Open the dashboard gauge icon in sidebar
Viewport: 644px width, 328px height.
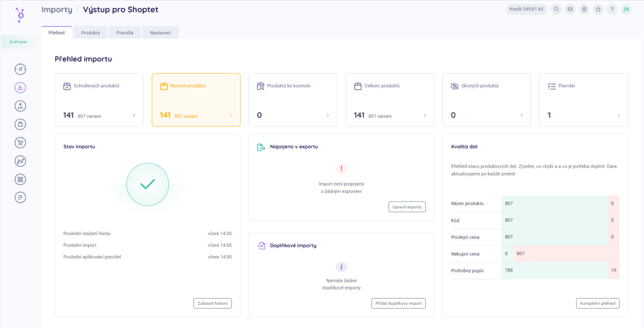20,69
